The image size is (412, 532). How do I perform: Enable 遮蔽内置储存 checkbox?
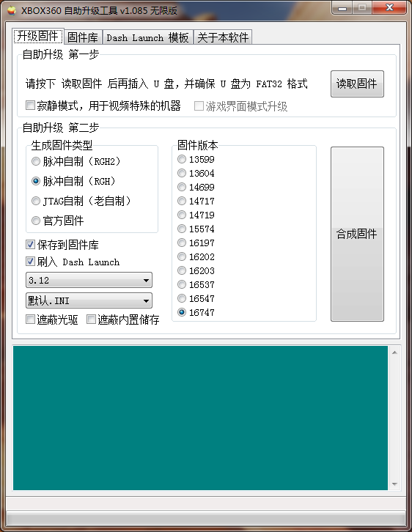point(91,319)
